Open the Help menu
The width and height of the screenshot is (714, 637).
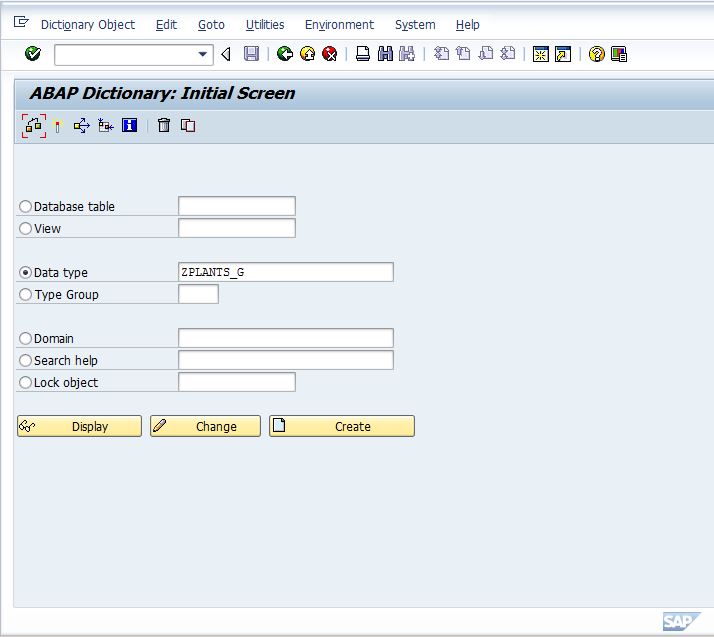coord(468,25)
